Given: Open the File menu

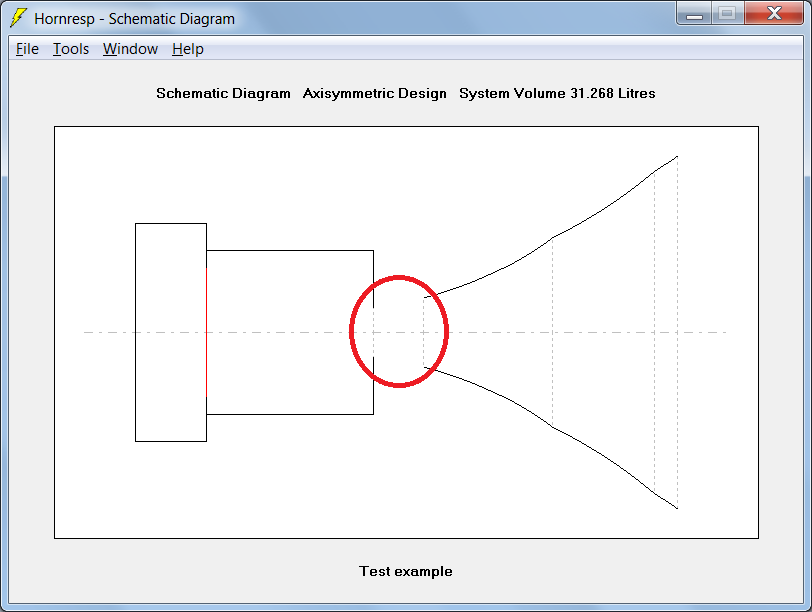Looking at the screenshot, I should click(x=27, y=49).
